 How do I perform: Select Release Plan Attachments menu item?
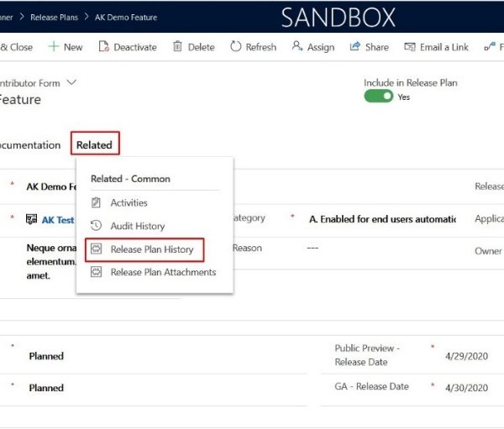pyautogui.click(x=163, y=272)
